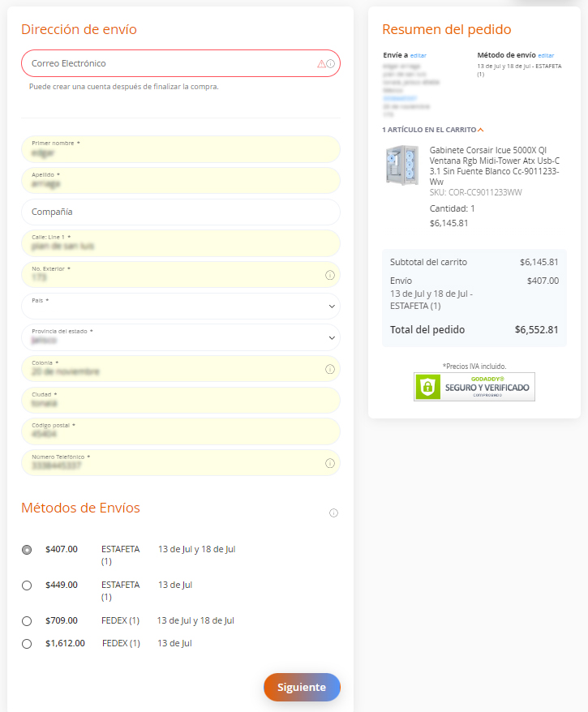
Task: Click info icon in Colonia field
Action: pyautogui.click(x=330, y=369)
